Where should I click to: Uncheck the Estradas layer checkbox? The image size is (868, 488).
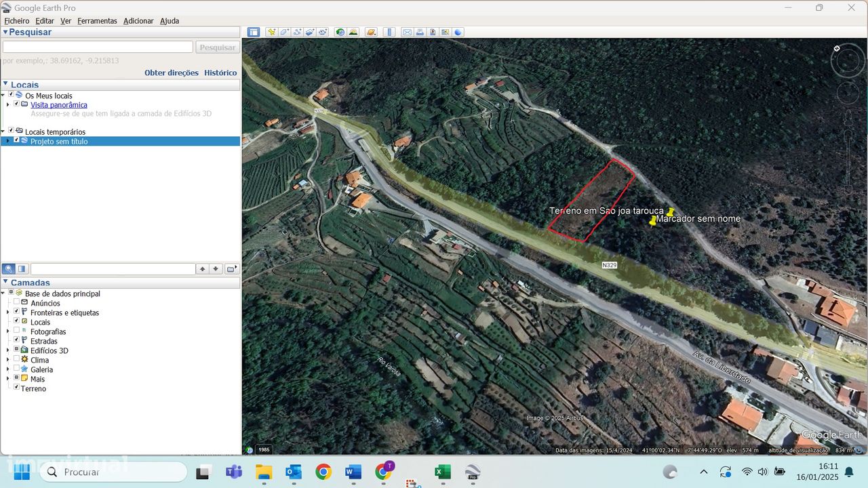[x=17, y=340]
